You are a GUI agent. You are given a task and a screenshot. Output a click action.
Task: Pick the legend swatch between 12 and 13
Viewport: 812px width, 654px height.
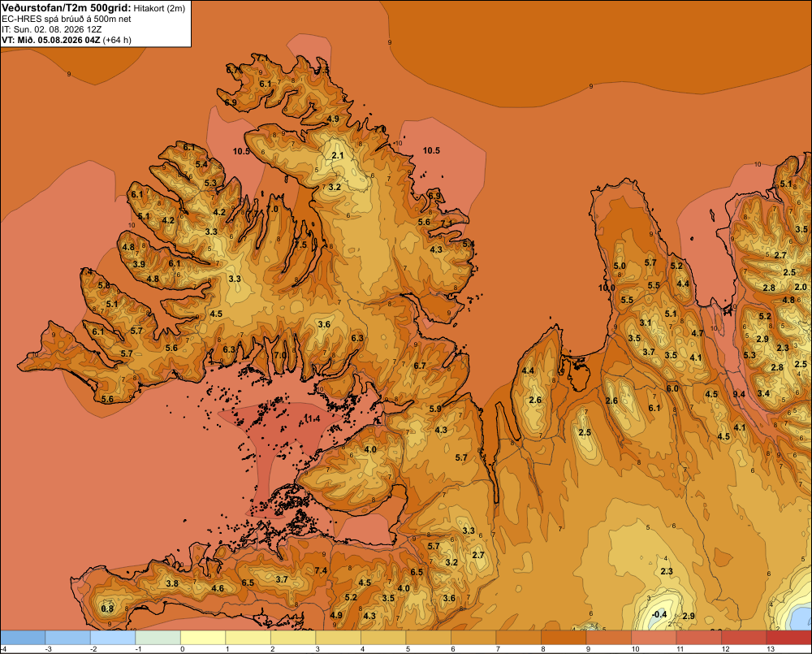pos(744,638)
